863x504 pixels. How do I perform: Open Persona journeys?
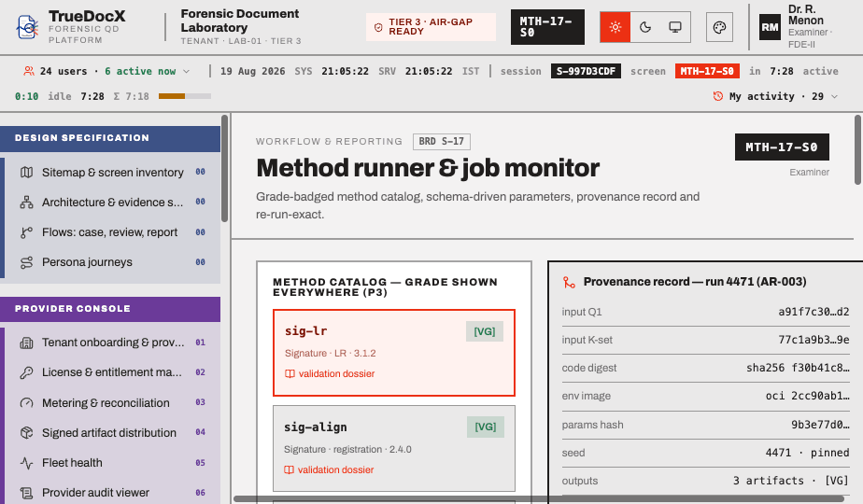(x=112, y=262)
